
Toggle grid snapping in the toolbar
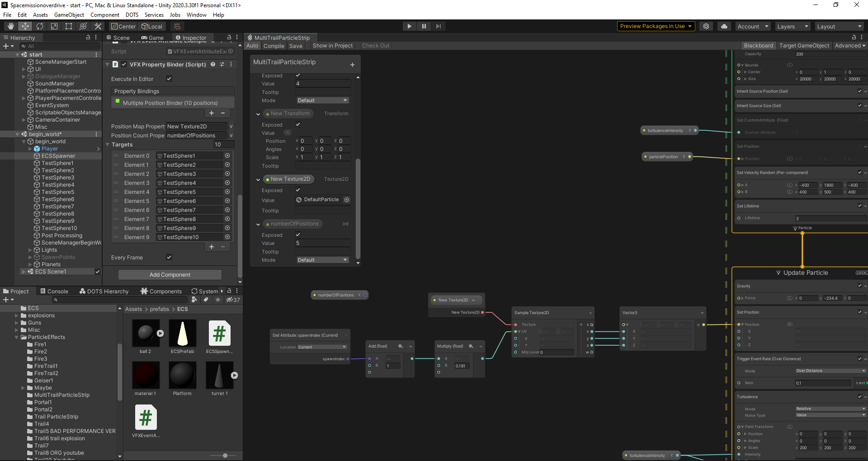point(176,26)
